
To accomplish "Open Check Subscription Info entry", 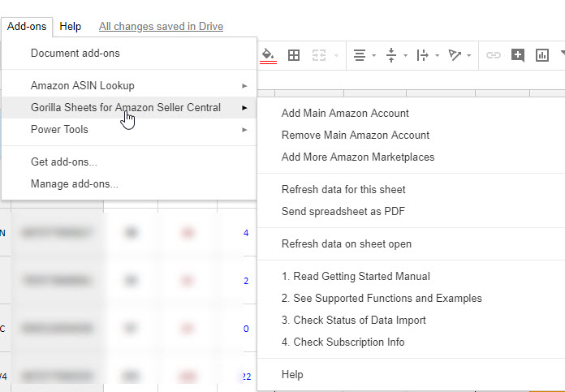I will coord(343,342).
